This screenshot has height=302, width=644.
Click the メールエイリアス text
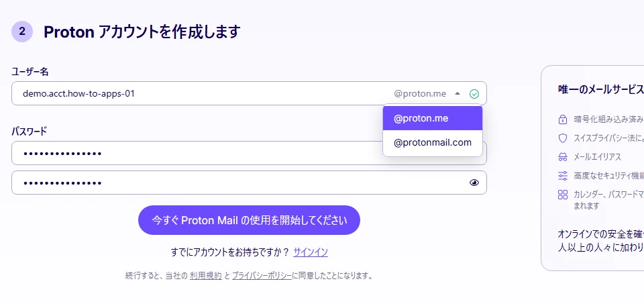click(x=597, y=157)
